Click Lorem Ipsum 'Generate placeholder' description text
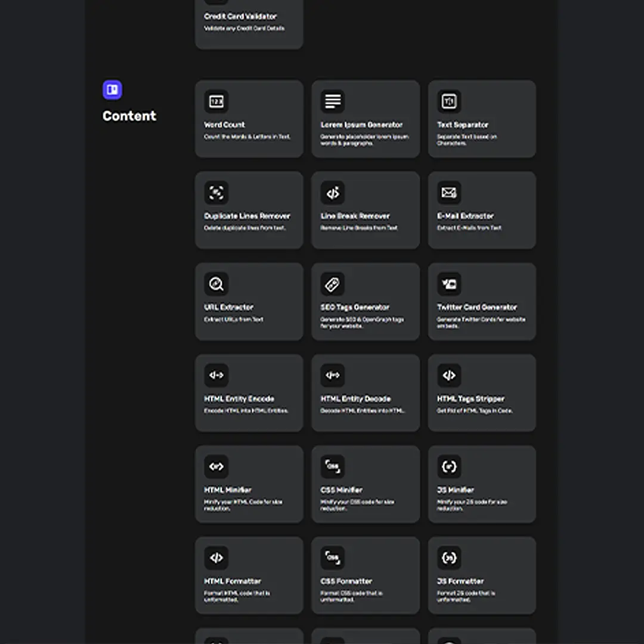The image size is (644, 644). point(365,140)
